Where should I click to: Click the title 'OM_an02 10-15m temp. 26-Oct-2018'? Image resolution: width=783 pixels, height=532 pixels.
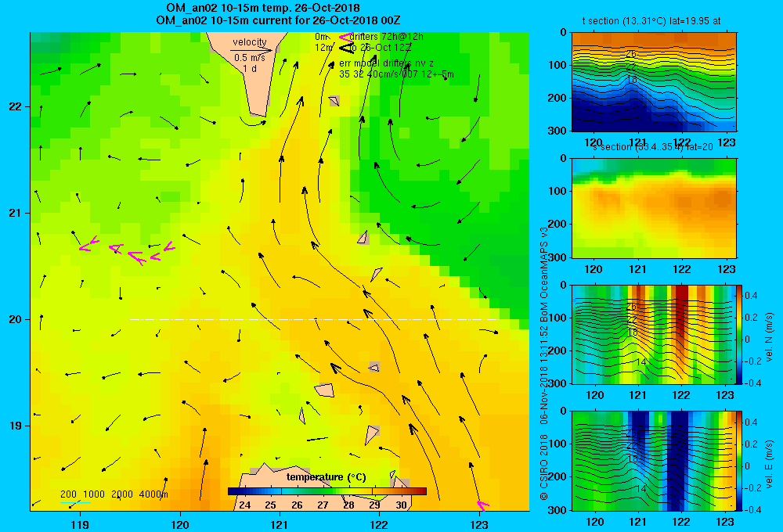[262, 8]
